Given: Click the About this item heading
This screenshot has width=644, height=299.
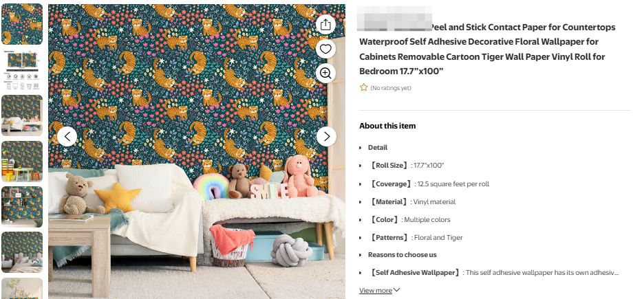Looking at the screenshot, I should pos(387,126).
